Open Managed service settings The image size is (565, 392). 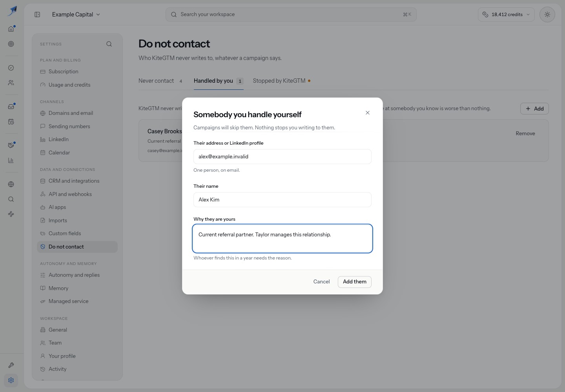point(77,301)
